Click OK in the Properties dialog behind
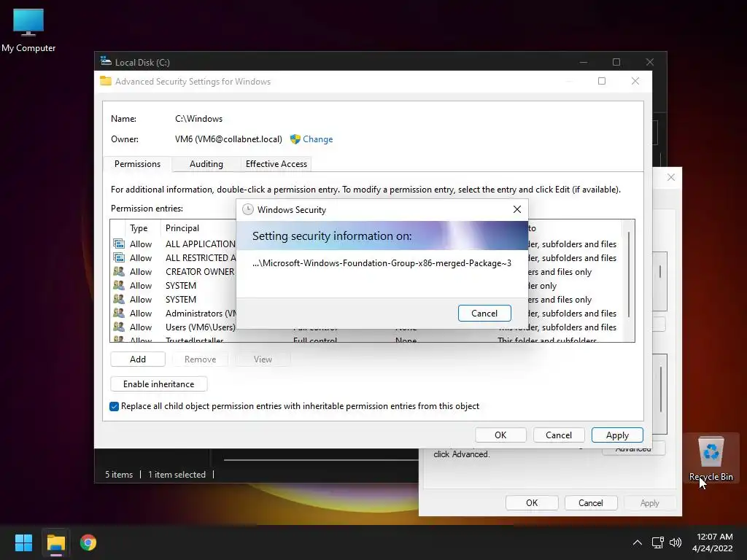This screenshot has height=560, width=747. coord(532,503)
